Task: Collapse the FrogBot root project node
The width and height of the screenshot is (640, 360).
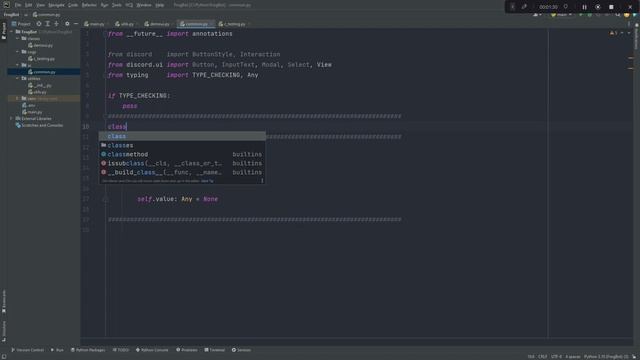Action: (x=12, y=31)
